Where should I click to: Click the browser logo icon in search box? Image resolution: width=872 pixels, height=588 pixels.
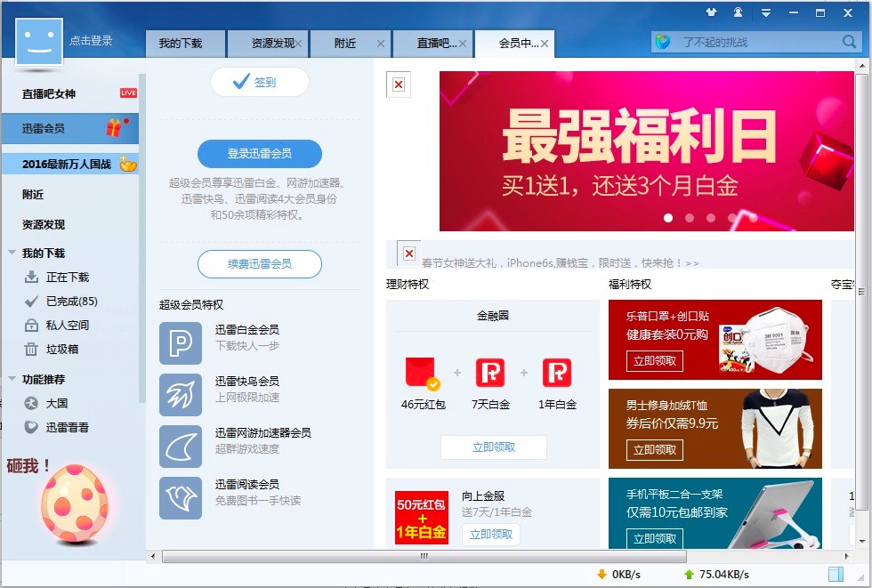click(663, 42)
